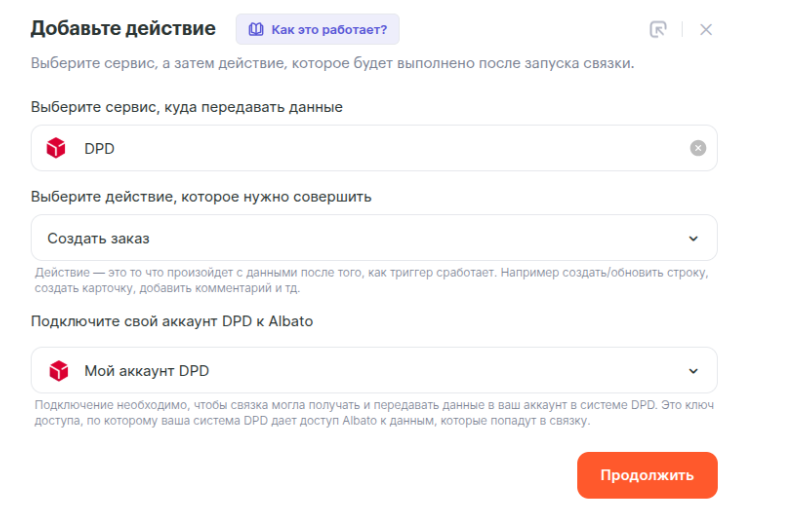Expand the account list using its chevron
The width and height of the screenshot is (796, 515).
click(693, 371)
